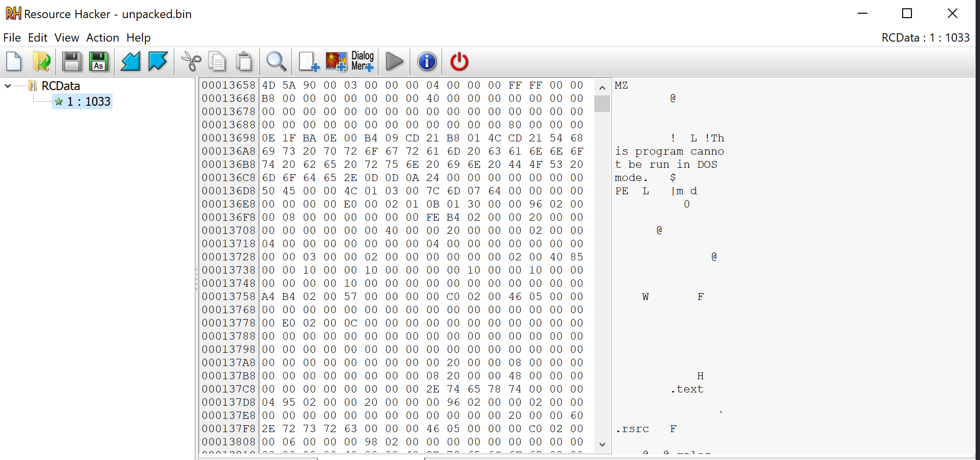The image size is (980, 460).
Task: Click offset 000136D8 in the hex view
Action: 229,191
